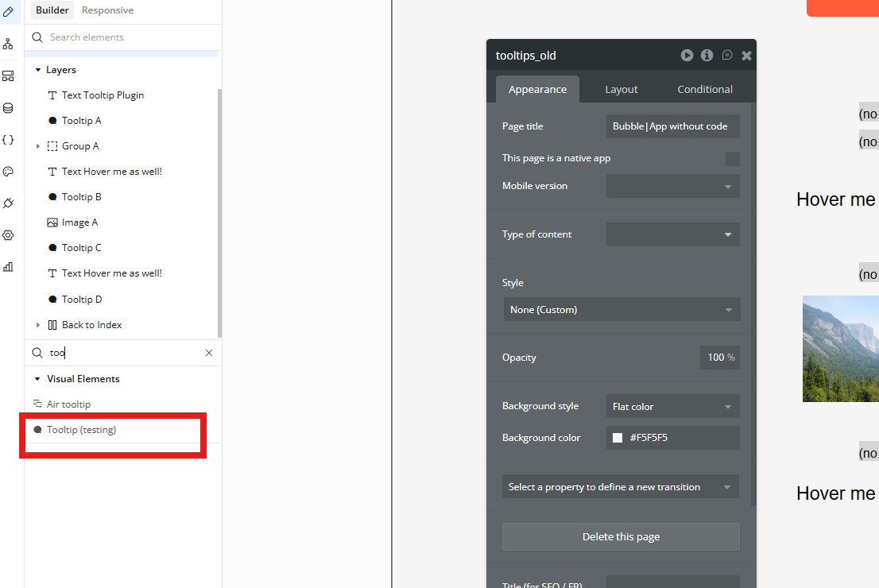Viewport: 879px width, 588px height.
Task: Select the "Tooltip (testing)" visual element
Action: (x=81, y=430)
